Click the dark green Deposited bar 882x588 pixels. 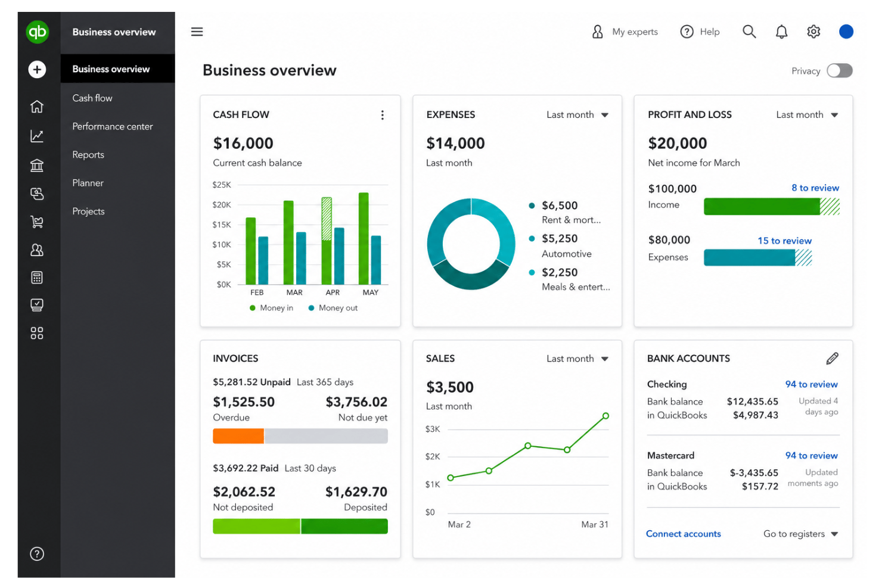coord(344,526)
